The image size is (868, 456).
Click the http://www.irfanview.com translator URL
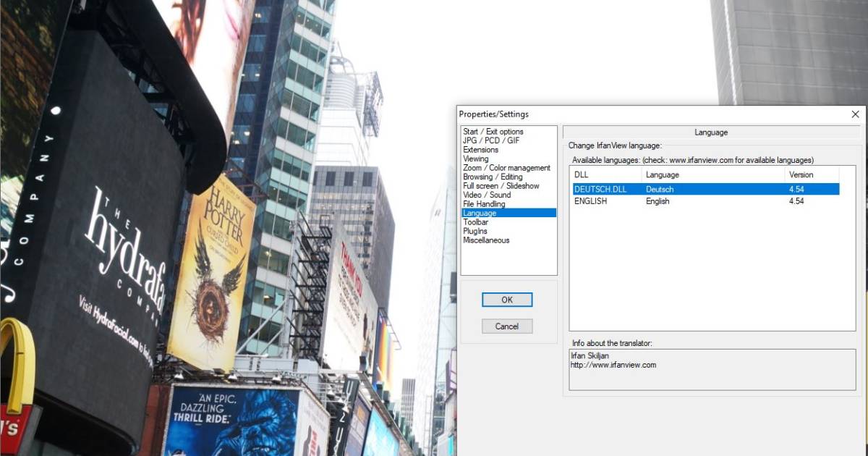(x=614, y=365)
